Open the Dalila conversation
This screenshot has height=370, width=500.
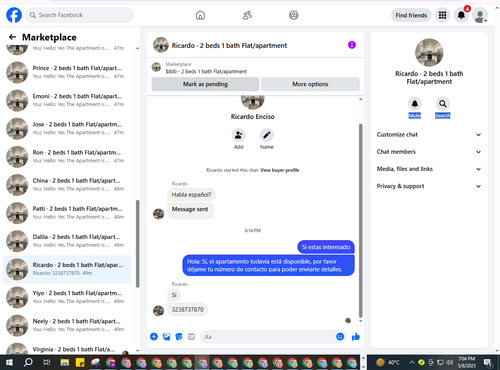[67, 241]
